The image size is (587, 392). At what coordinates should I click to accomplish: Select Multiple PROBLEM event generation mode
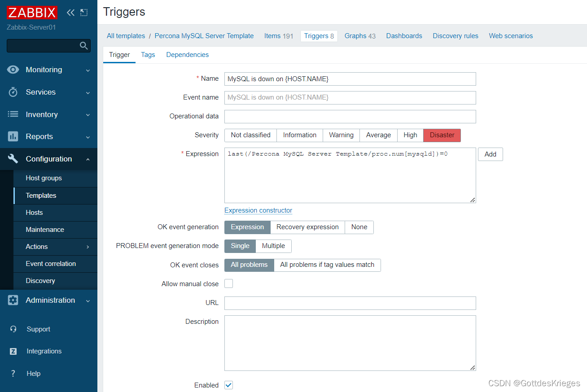click(273, 246)
